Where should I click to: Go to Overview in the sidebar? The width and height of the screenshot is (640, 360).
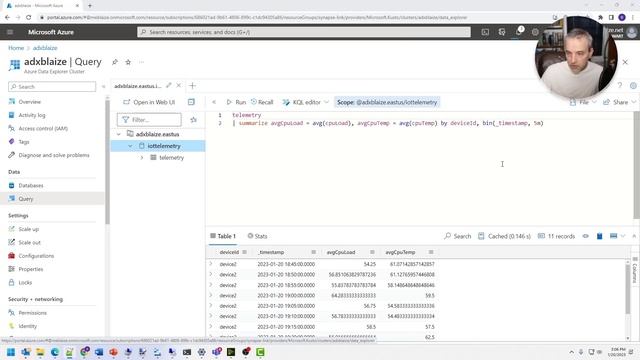(x=29, y=102)
